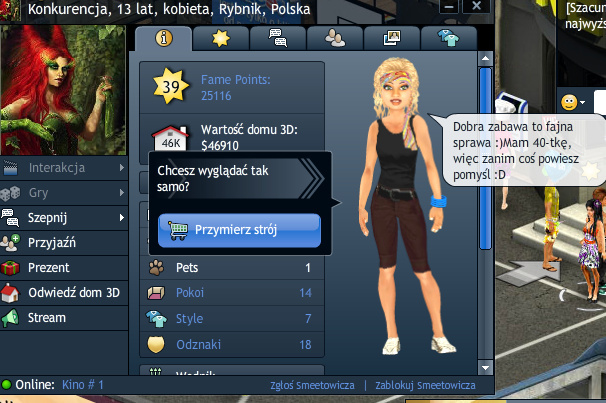Click the shopping cart icon on Przymierz strój

coord(177,231)
